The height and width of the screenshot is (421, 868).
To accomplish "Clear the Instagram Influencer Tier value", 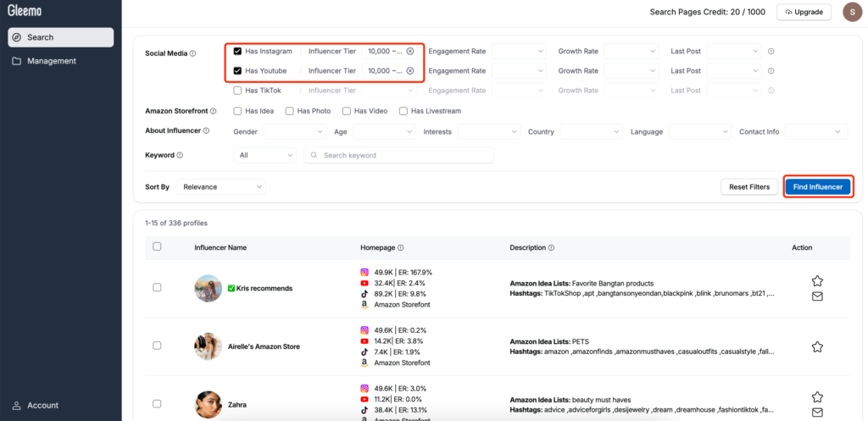I will (x=410, y=51).
